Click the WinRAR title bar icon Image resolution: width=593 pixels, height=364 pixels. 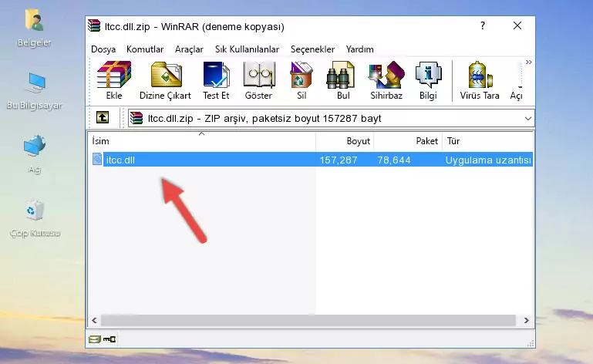(x=94, y=25)
